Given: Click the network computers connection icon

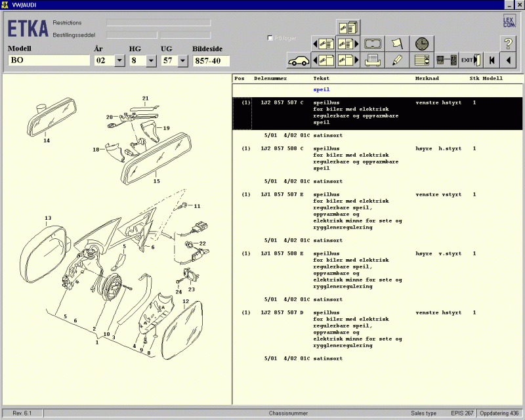Looking at the screenshot, I should [x=446, y=60].
